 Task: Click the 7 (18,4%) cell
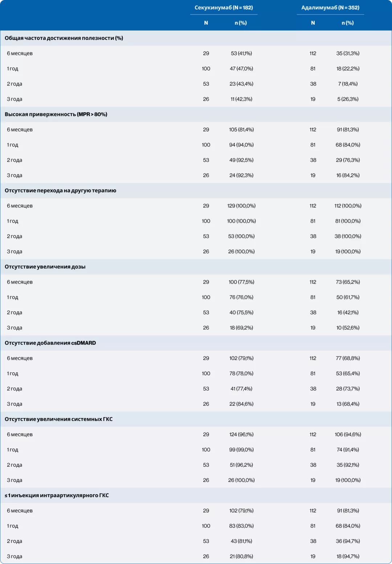[348, 84]
